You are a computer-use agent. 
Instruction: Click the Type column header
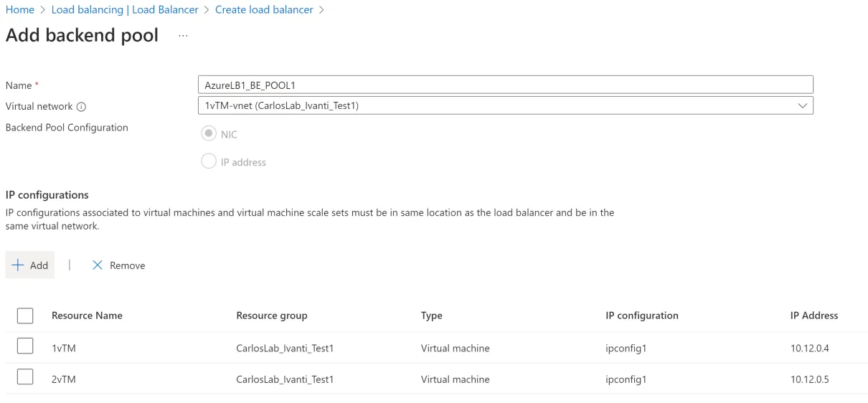(432, 316)
